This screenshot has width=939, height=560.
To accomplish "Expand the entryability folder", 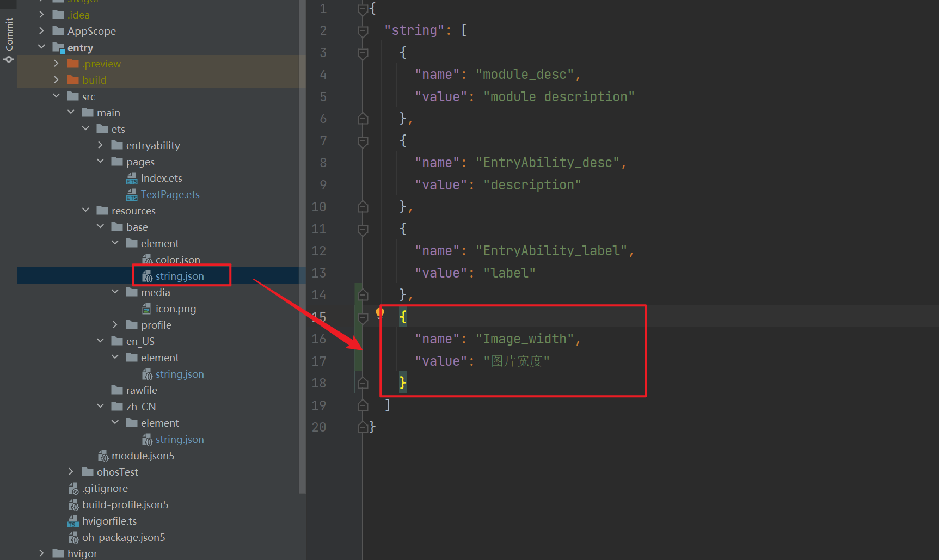I will pyautogui.click(x=100, y=145).
